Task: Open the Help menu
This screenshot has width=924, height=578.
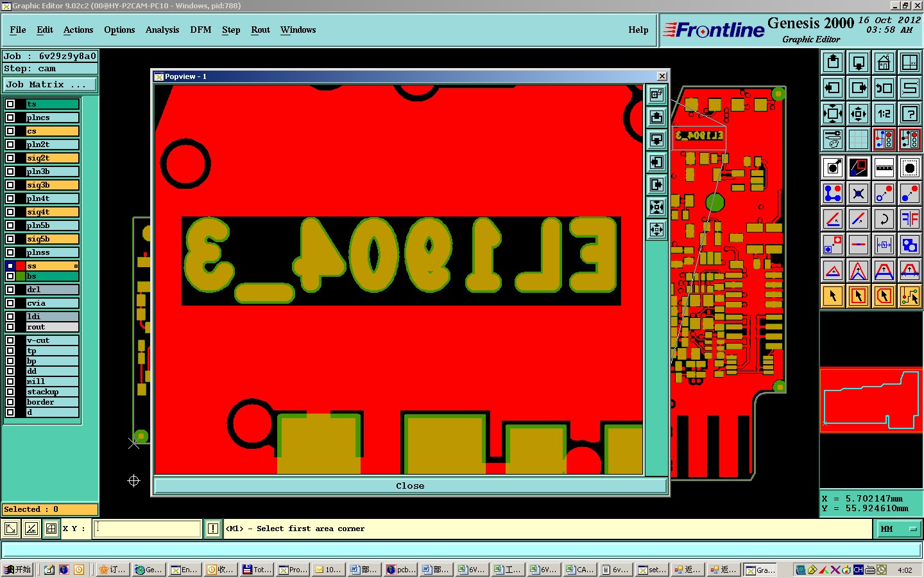Action: [x=638, y=30]
